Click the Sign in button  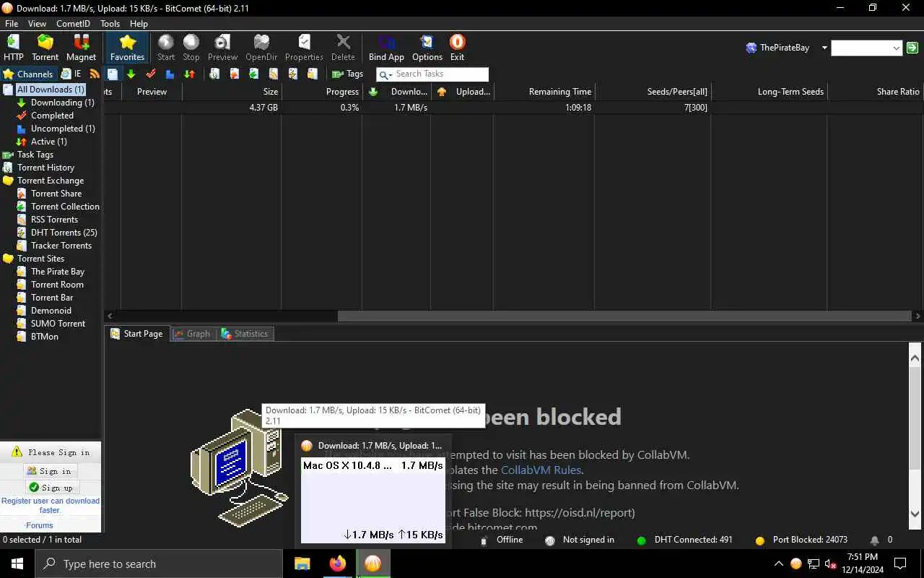(50, 471)
